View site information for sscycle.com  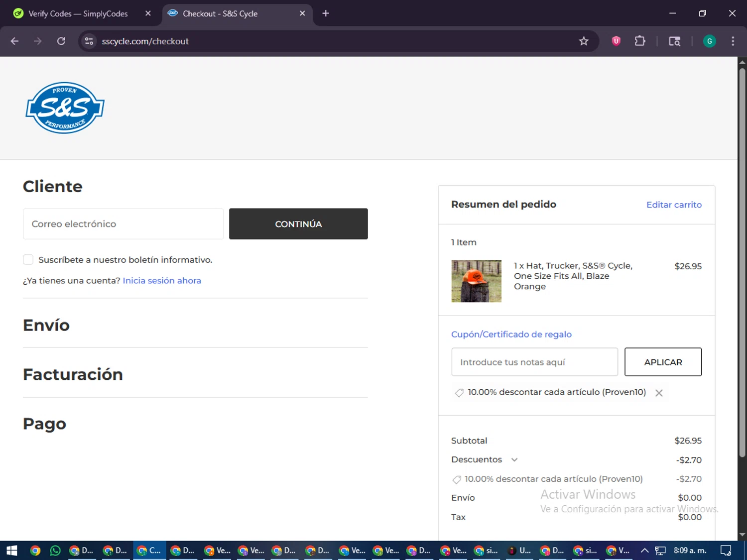pyautogui.click(x=89, y=41)
